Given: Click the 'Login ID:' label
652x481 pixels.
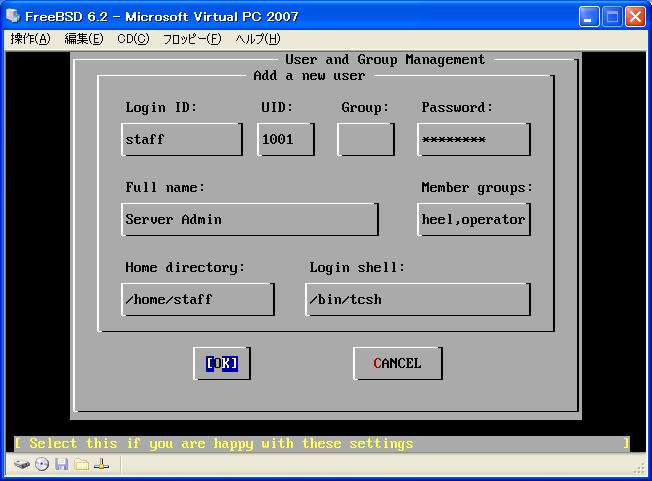Looking at the screenshot, I should pyautogui.click(x=161, y=107).
